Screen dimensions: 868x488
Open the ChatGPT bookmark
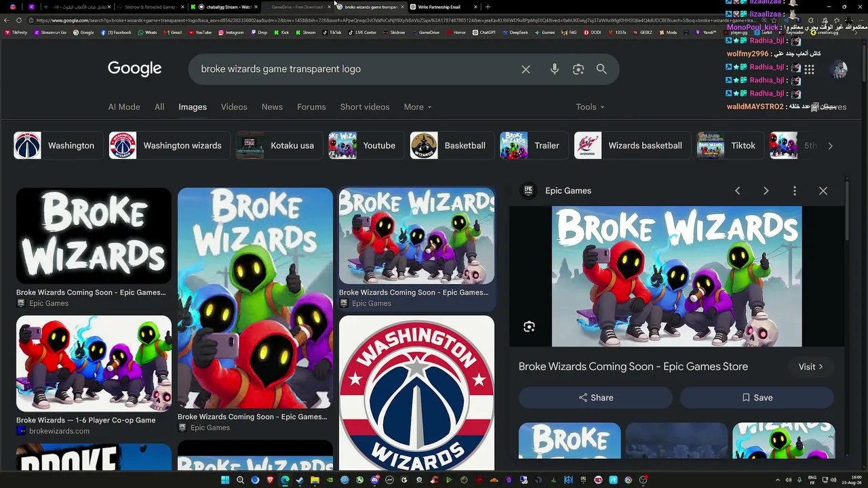tap(484, 33)
